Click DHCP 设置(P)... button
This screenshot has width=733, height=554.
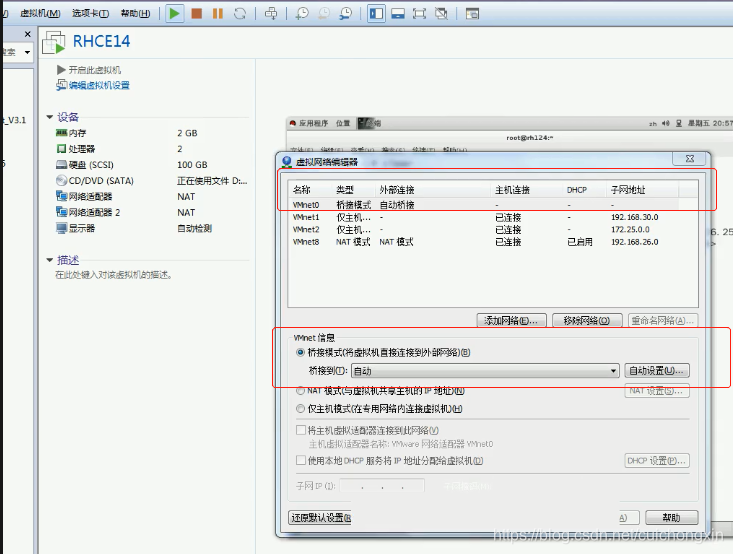(x=657, y=460)
